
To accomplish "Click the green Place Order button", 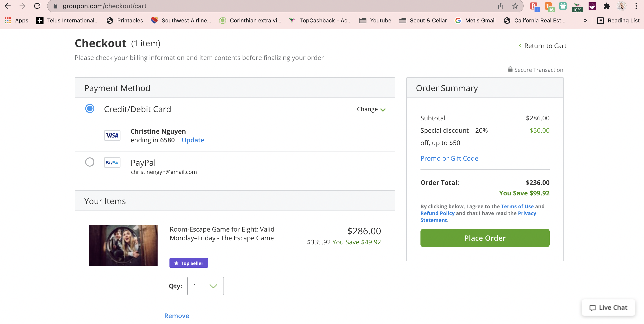I will tap(485, 238).
